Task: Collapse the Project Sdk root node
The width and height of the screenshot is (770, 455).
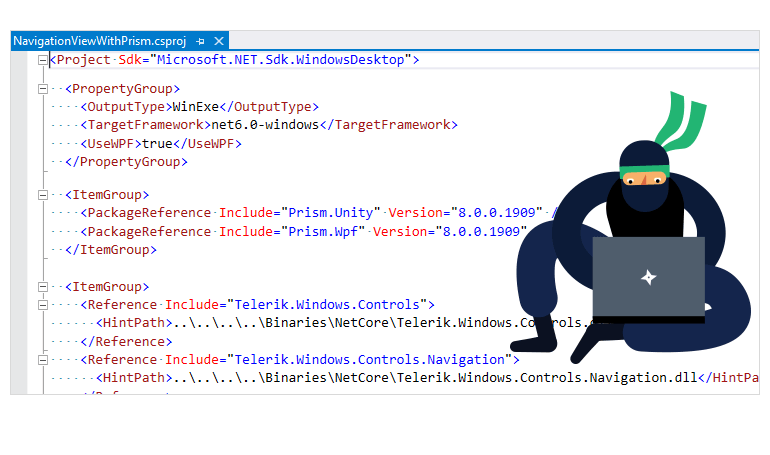Action: point(43,60)
